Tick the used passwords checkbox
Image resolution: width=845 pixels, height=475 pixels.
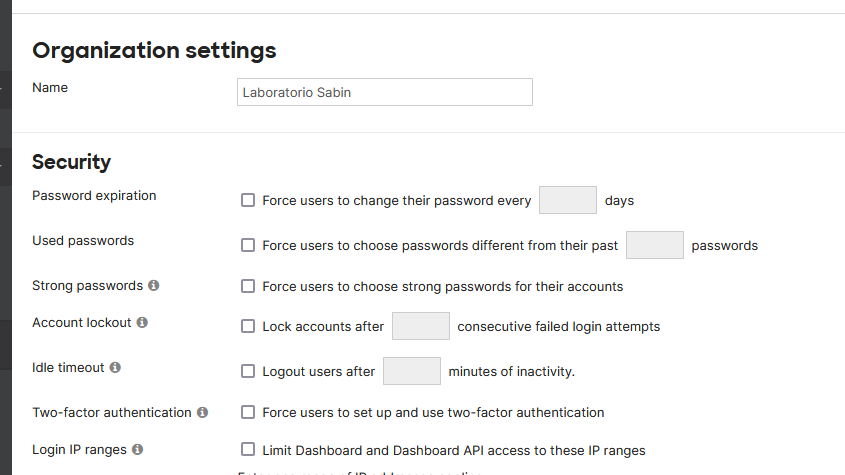pos(248,245)
